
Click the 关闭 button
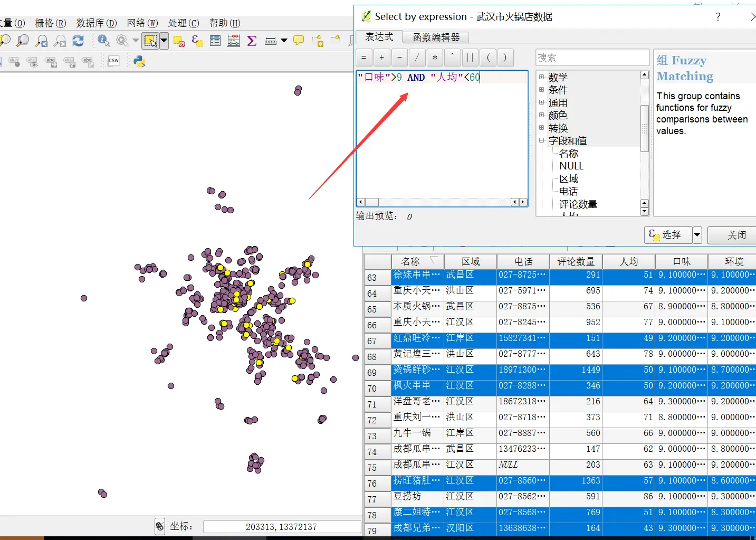pyautogui.click(x=733, y=235)
